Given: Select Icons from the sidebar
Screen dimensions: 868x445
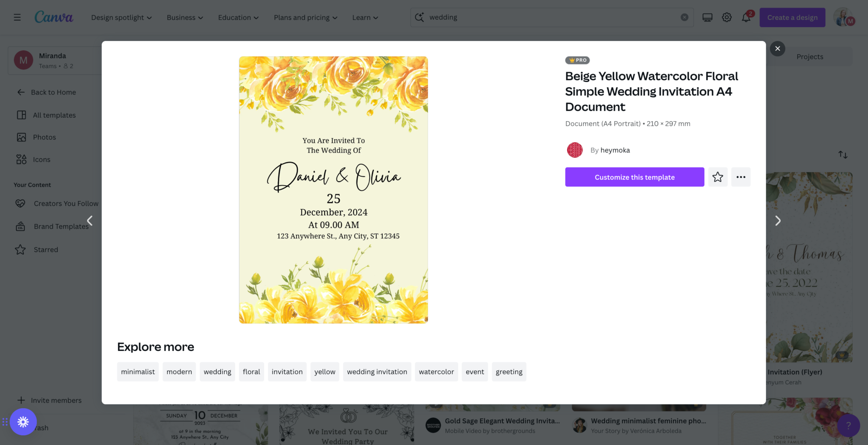Looking at the screenshot, I should point(42,159).
